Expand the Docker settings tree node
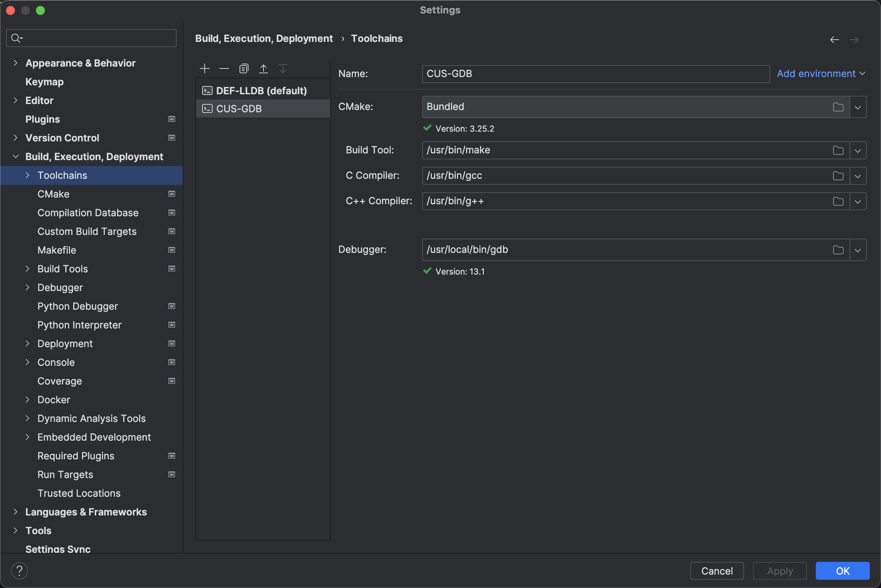The width and height of the screenshot is (881, 588). point(27,400)
